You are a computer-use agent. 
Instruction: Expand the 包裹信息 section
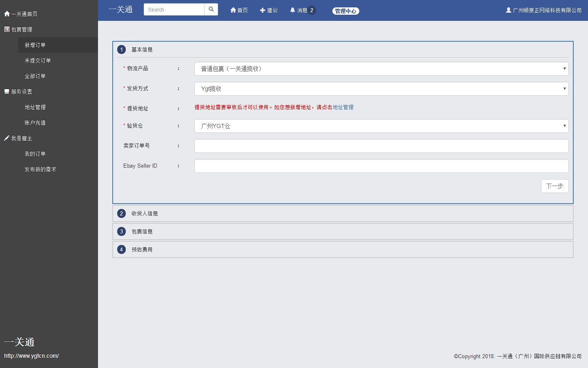[x=343, y=231]
